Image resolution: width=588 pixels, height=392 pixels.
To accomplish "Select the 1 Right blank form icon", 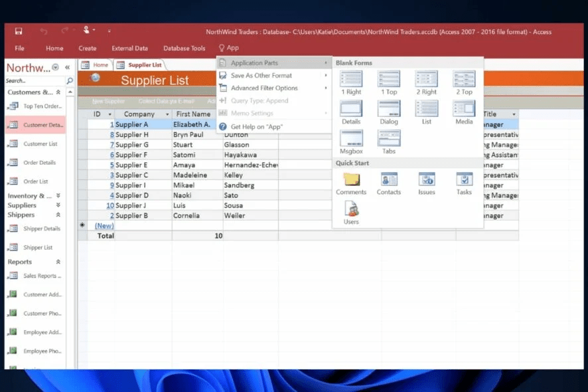I will [351, 80].
